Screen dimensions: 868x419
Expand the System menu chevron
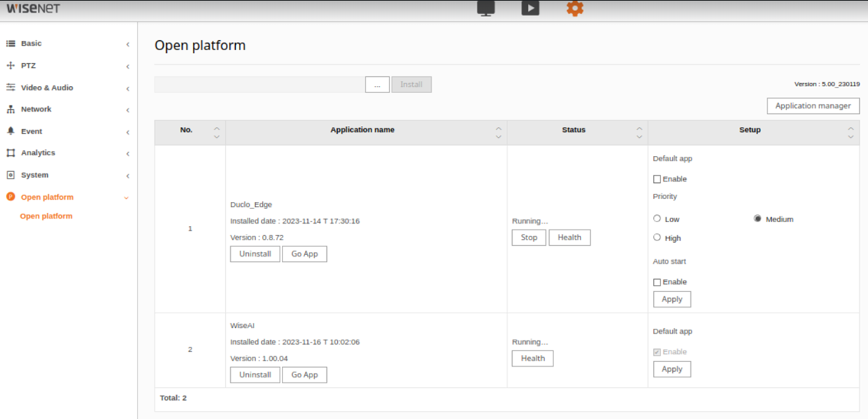pos(127,176)
